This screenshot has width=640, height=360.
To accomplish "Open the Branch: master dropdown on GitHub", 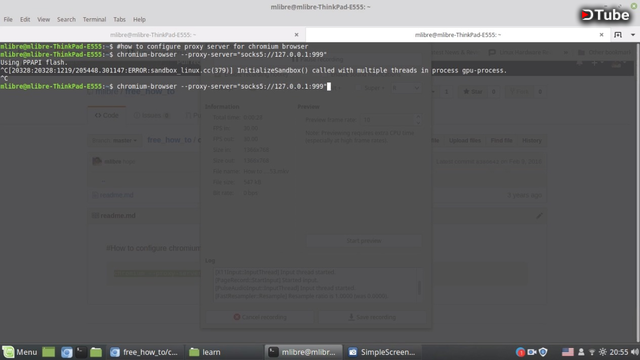I will tap(114, 140).
